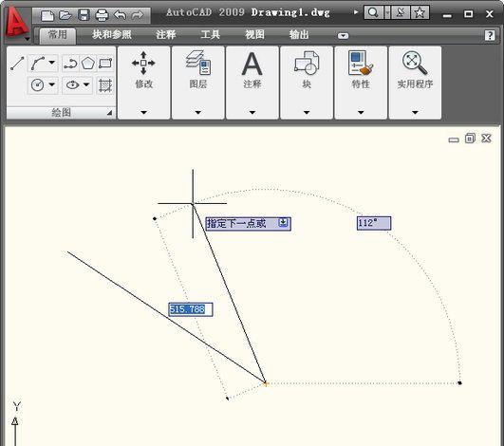Expand the arc tool dropdown arrow
The image size is (504, 446).
tap(52, 63)
